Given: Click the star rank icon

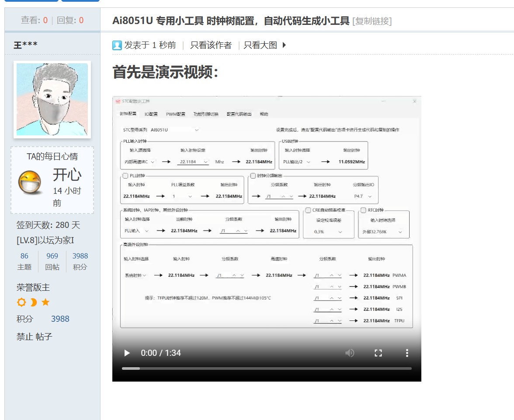Looking at the screenshot, I should (x=45, y=302).
